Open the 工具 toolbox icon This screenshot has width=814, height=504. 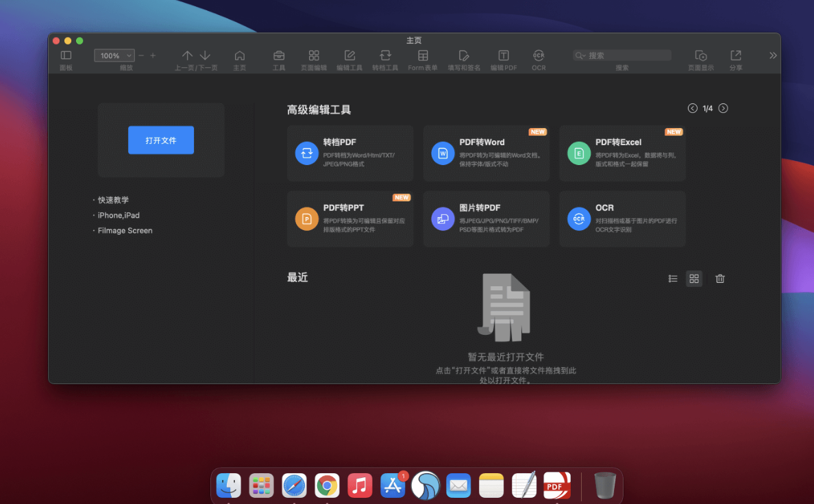point(279,56)
